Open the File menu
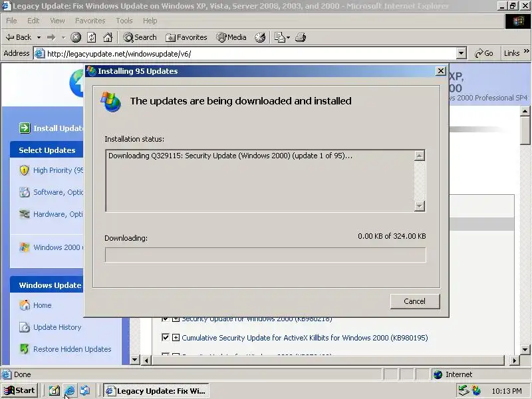 tap(11, 21)
